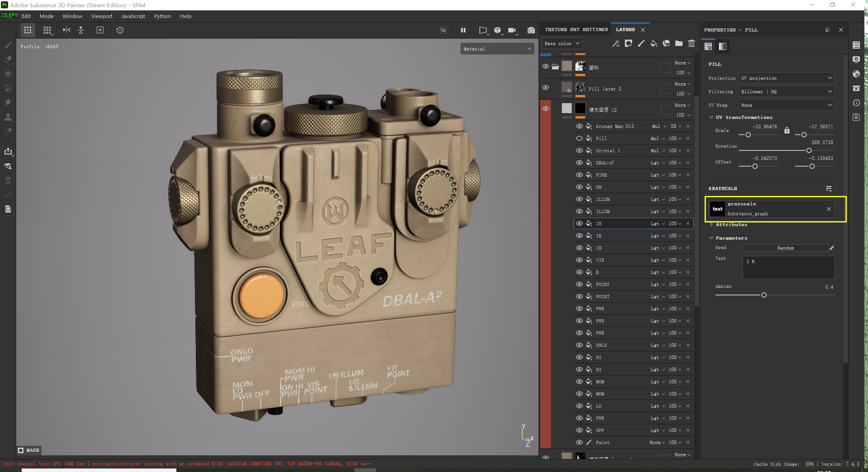Select the Clone stamp tool
Image resolution: width=868 pixels, height=472 pixels.
(x=8, y=118)
